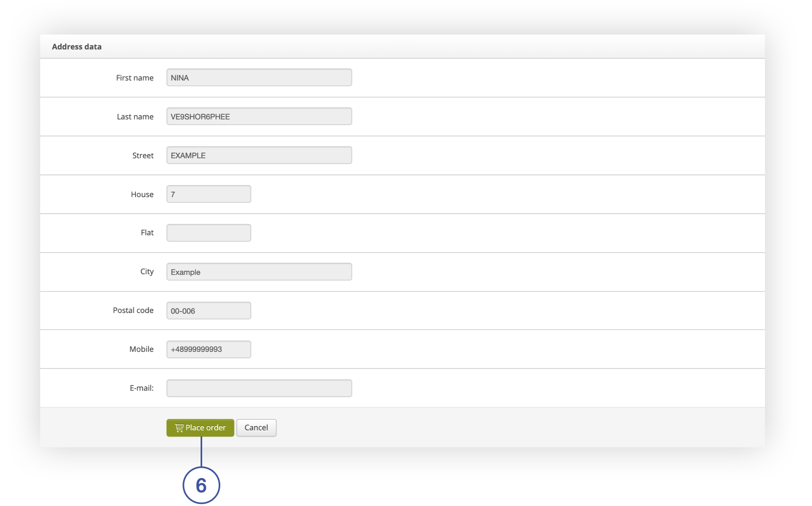Click the E-mail: label
Image resolution: width=812 pixels, height=506 pixels.
coord(141,388)
